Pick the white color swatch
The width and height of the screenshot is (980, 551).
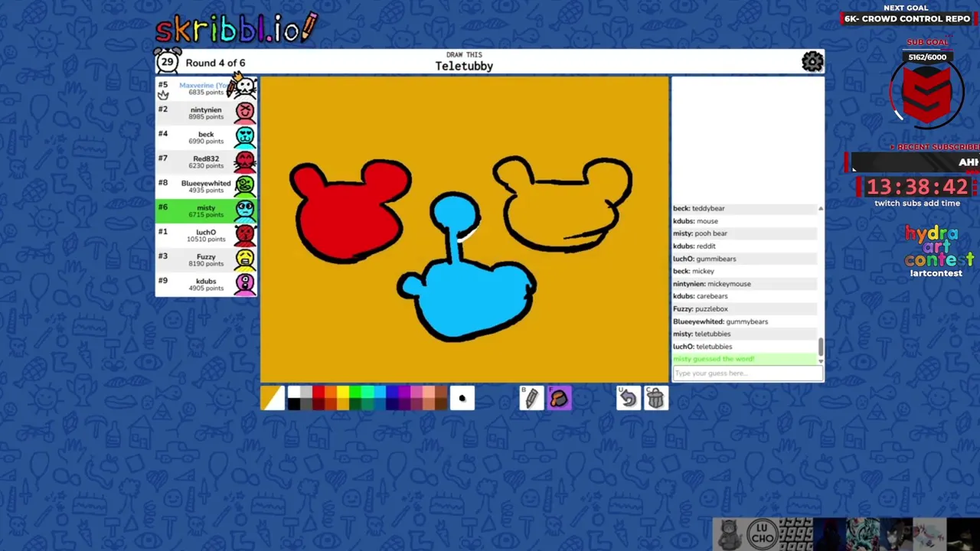(294, 392)
